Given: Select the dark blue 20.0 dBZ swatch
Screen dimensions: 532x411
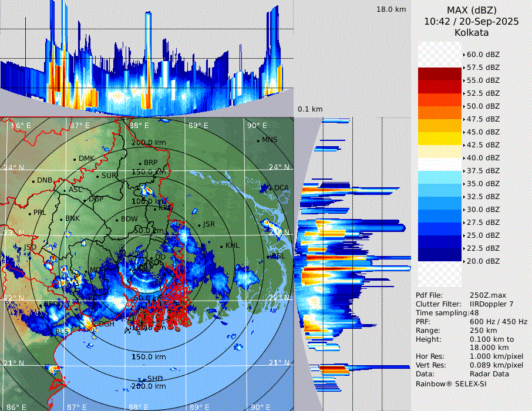Looking at the screenshot, I should pyautogui.click(x=440, y=255).
